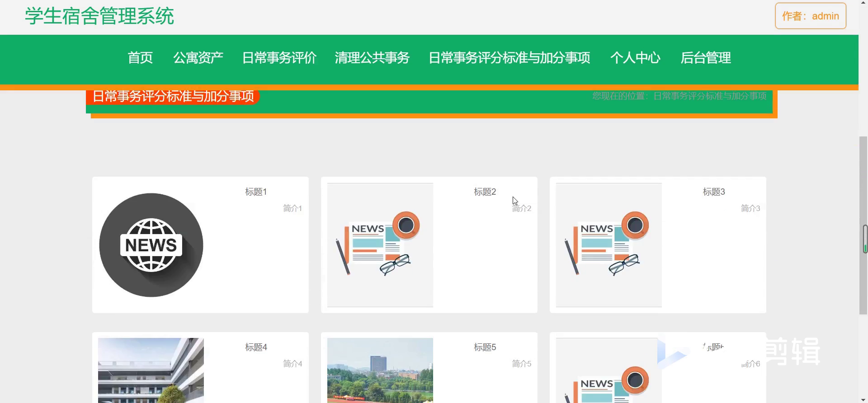Open the campus photo of 标题5
The width and height of the screenshot is (868, 403).
tap(380, 370)
